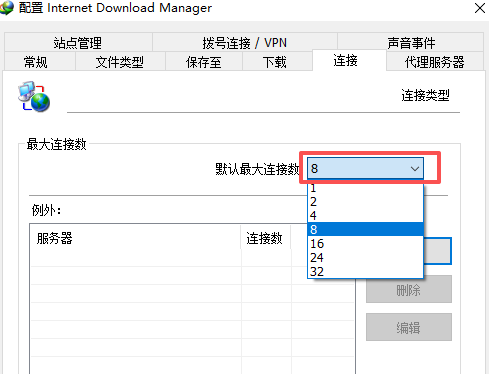Click the 连接数 column header
Screen dimensions: 489x374
pyautogui.click(x=266, y=238)
